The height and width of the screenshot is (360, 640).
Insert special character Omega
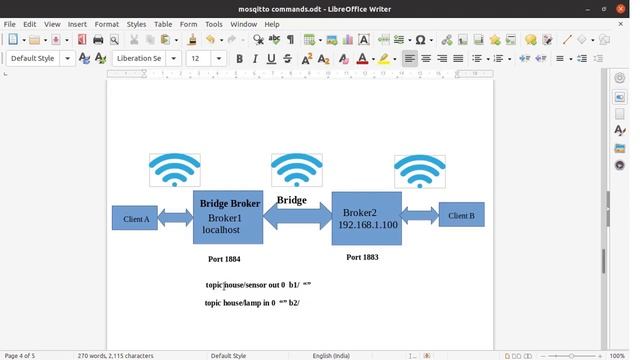point(420,40)
